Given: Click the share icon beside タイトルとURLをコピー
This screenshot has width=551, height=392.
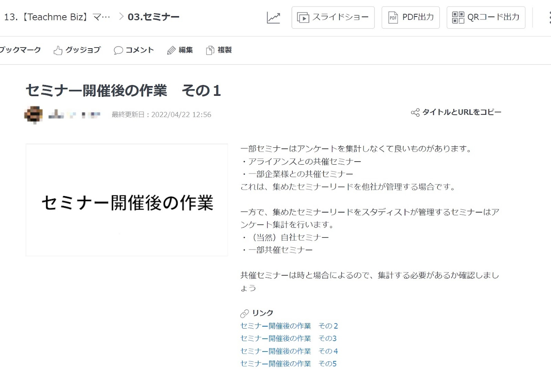Looking at the screenshot, I should pyautogui.click(x=415, y=113).
